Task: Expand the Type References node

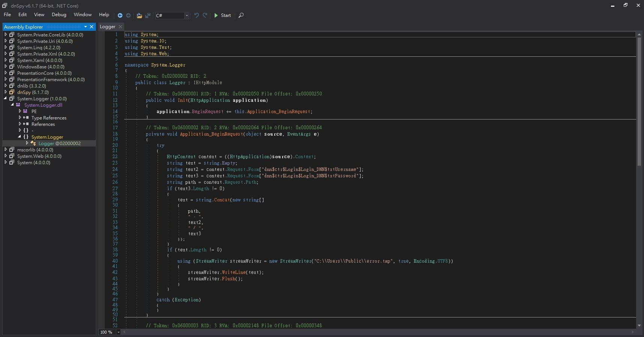Action: 20,118
